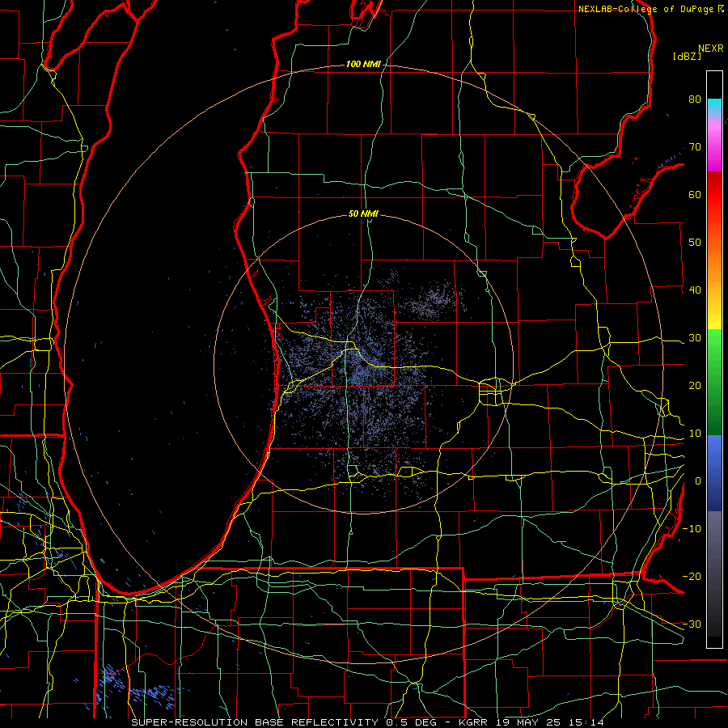This screenshot has height=728, width=728.
Task: Click the 80 value on the dBZ scale
Action: point(695,99)
